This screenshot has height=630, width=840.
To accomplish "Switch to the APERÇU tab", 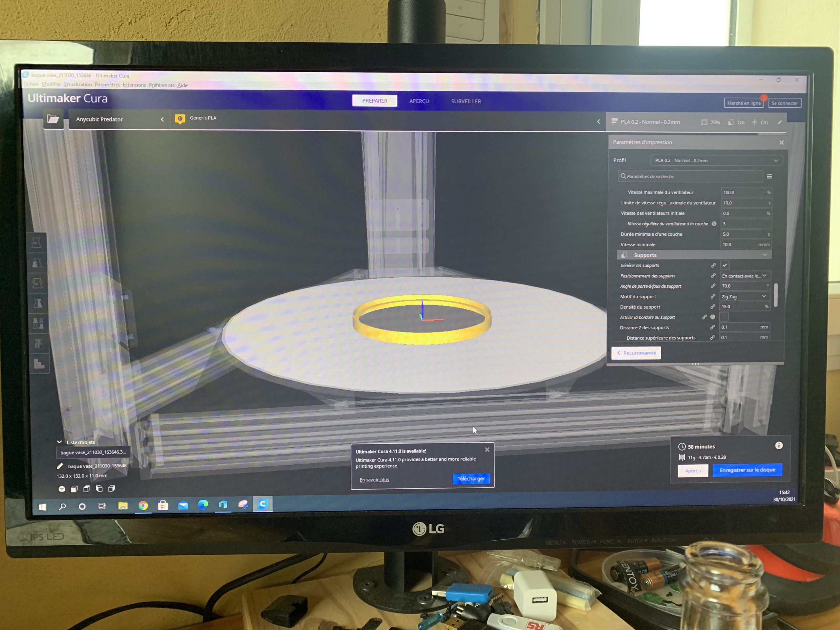I will click(419, 101).
